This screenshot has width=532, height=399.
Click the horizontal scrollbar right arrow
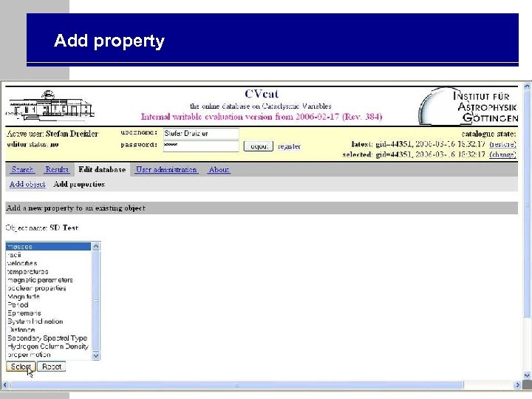point(517,385)
